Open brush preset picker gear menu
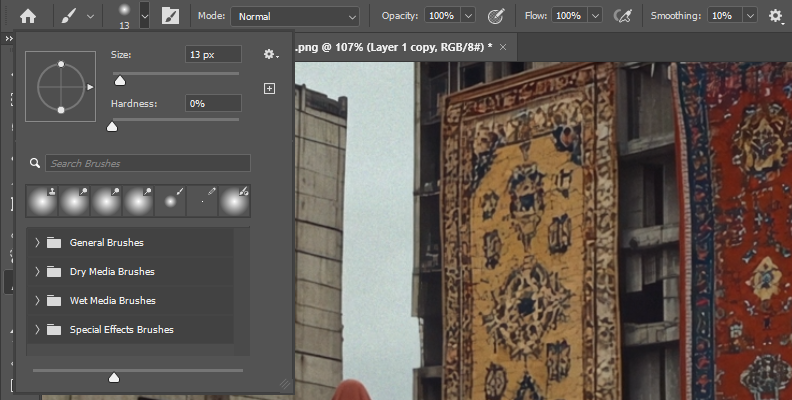 269,55
